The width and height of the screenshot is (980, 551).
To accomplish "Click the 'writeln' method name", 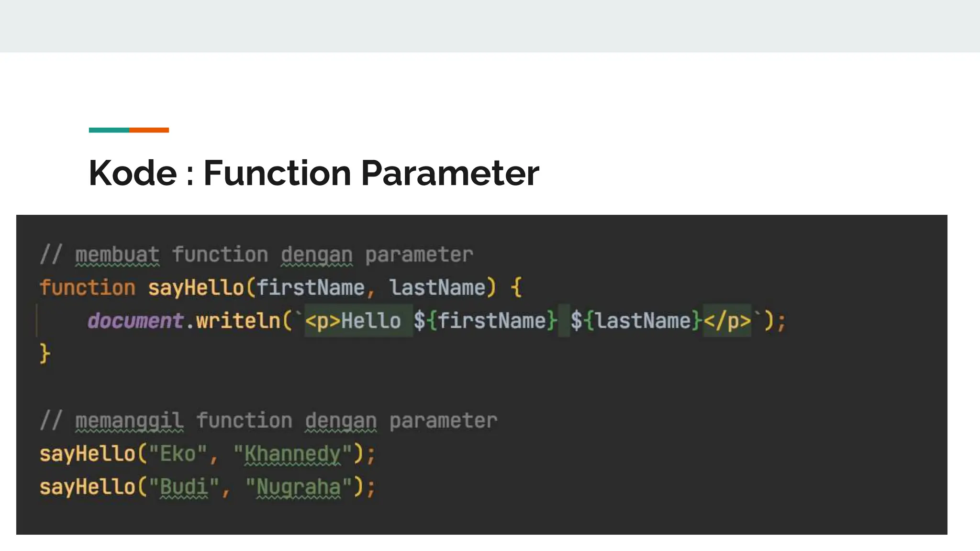I will [238, 320].
